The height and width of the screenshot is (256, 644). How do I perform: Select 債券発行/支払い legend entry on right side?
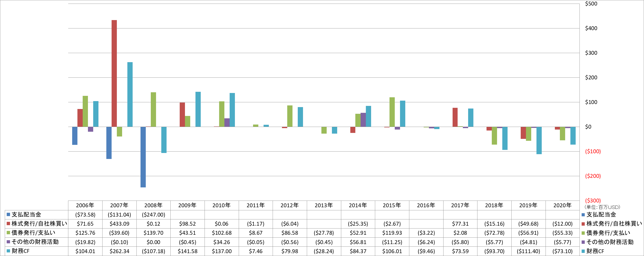coord(606,233)
